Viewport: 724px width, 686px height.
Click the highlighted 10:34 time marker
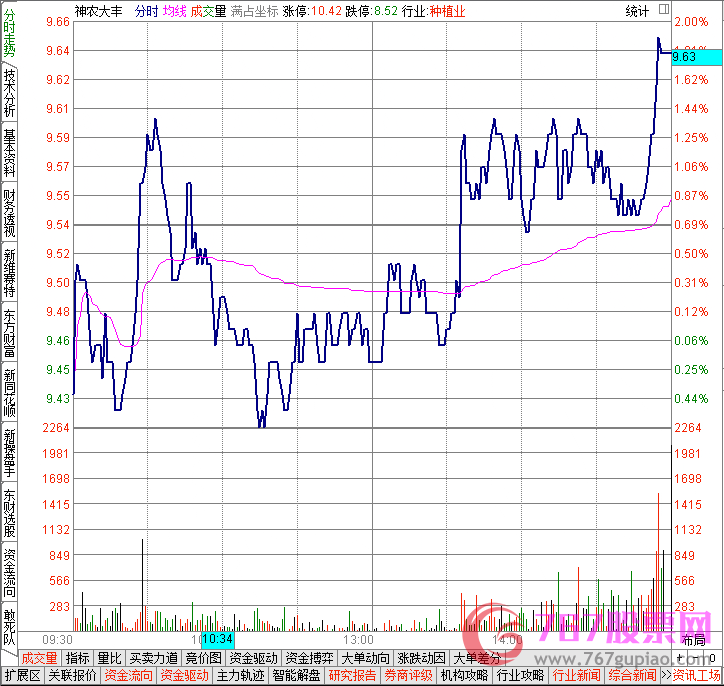click(x=217, y=639)
